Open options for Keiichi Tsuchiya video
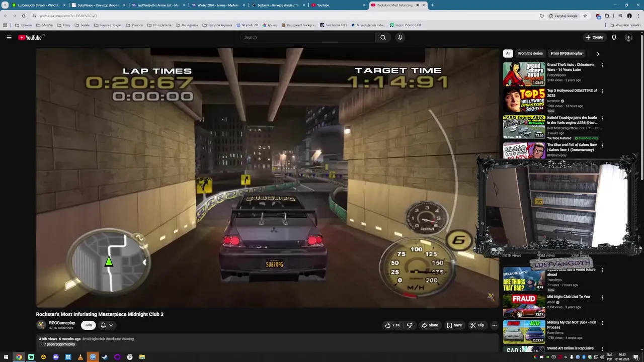 click(x=602, y=119)
